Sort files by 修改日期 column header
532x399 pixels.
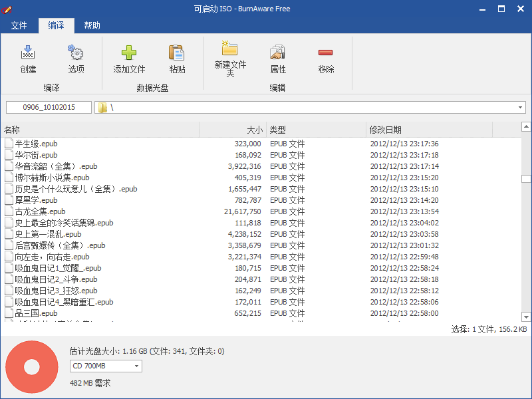click(x=386, y=130)
